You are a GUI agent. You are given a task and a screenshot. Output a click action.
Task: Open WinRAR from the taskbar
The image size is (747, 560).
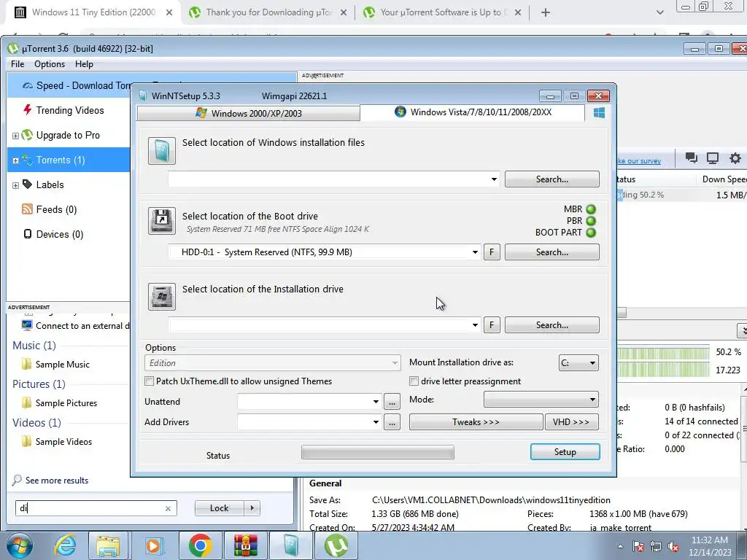coord(245,545)
